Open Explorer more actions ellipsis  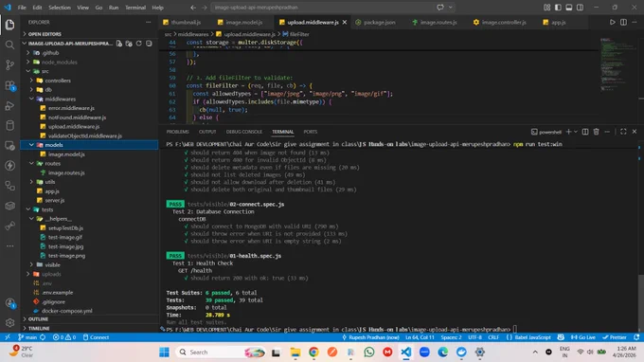[x=149, y=22]
